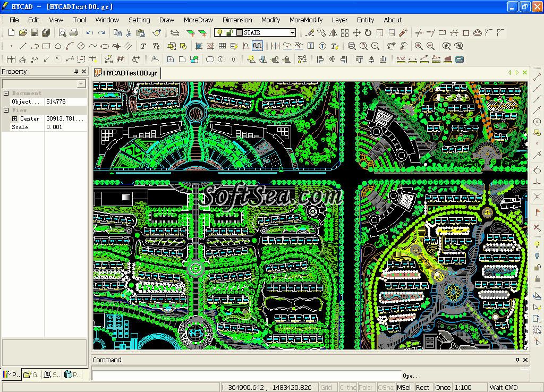Click the 1:100 scale button

[463, 387]
